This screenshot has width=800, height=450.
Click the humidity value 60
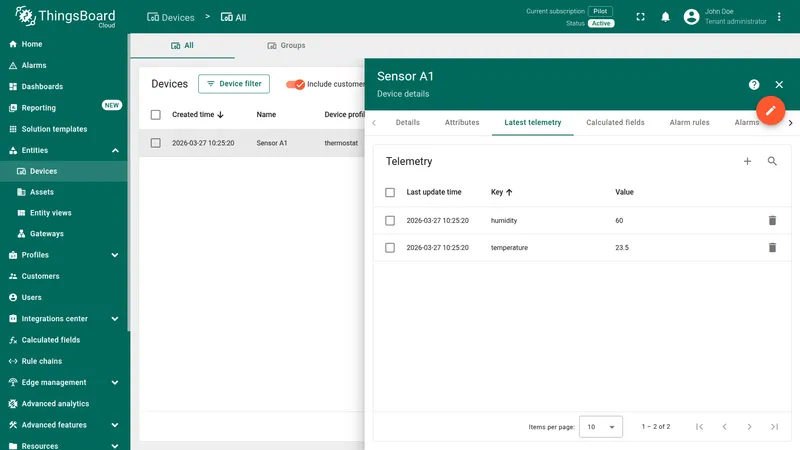619,220
